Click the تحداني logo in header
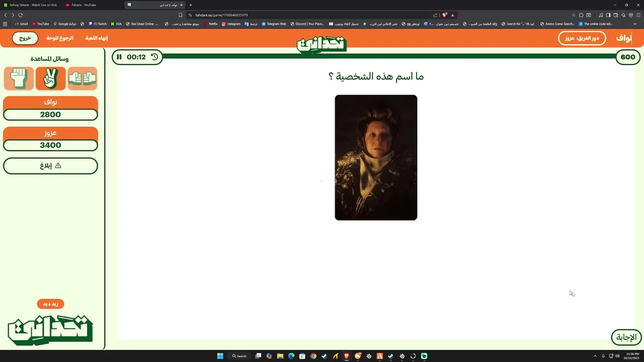644x362 pixels. coord(322,44)
